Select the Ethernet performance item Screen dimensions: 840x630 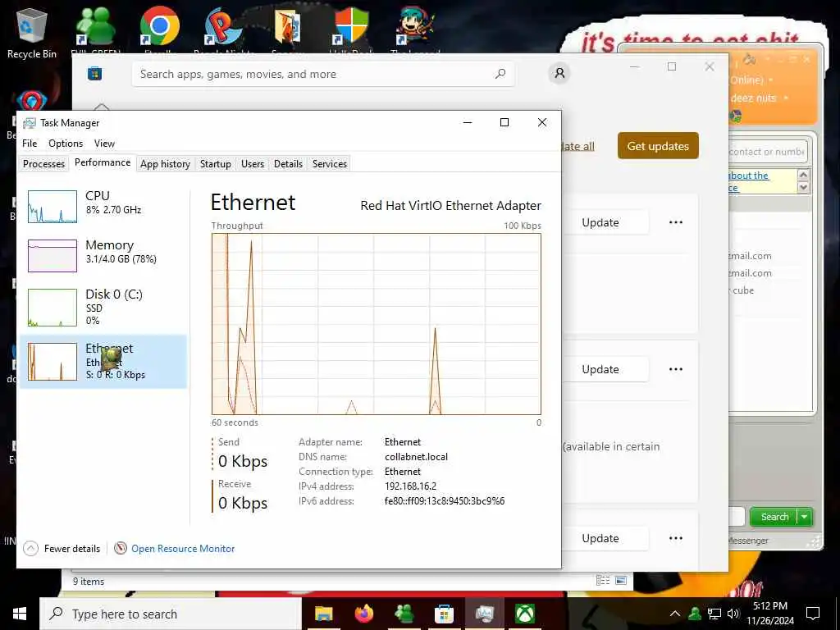coord(103,362)
